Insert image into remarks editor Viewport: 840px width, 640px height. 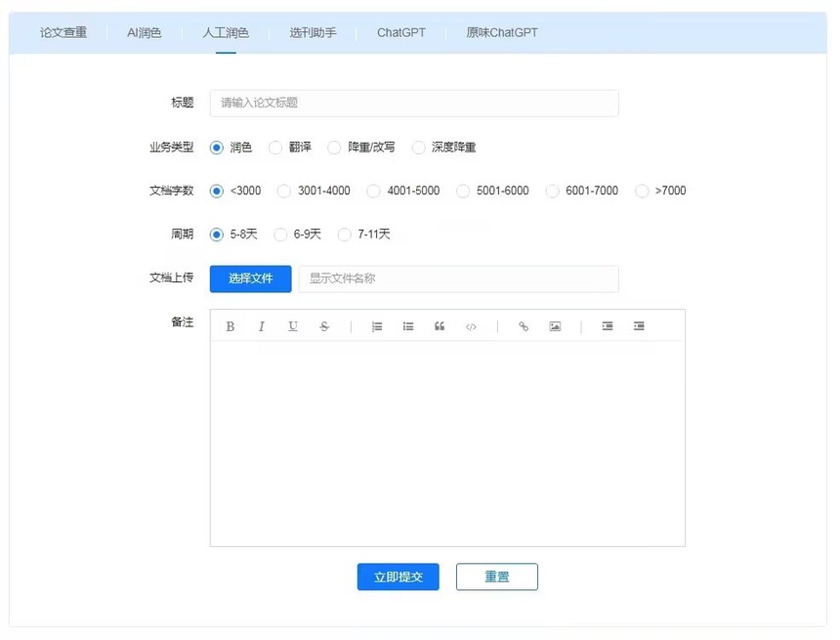[x=555, y=326]
